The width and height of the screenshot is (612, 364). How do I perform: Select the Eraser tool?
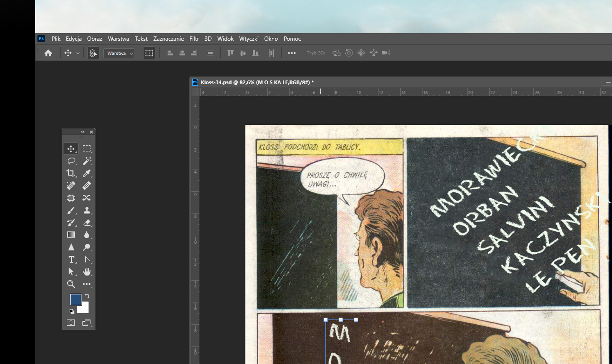[87, 222]
